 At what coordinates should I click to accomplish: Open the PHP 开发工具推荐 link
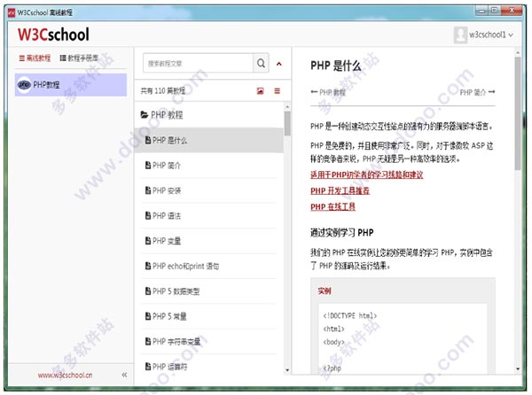click(340, 190)
